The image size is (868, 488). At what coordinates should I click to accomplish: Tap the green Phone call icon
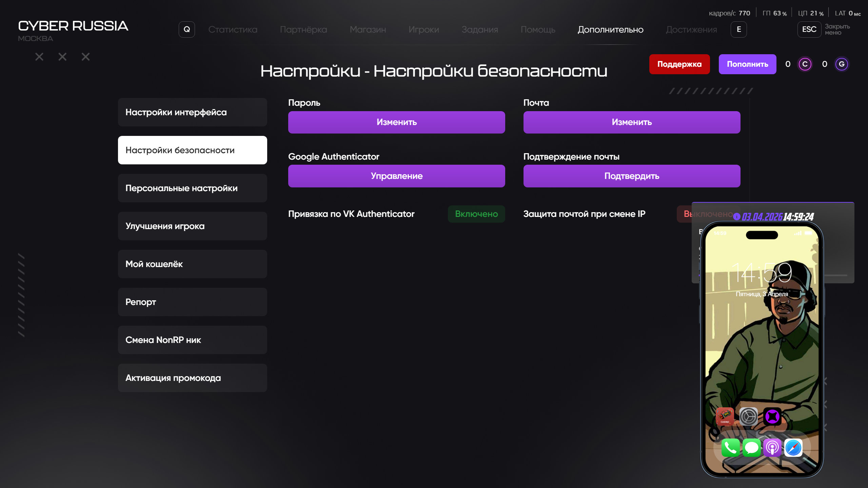730,448
